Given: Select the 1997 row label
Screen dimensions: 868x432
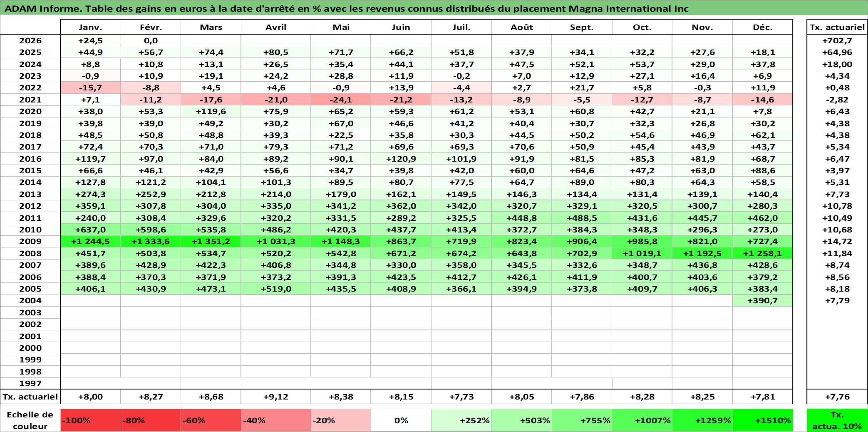Looking at the screenshot, I should (x=30, y=383).
